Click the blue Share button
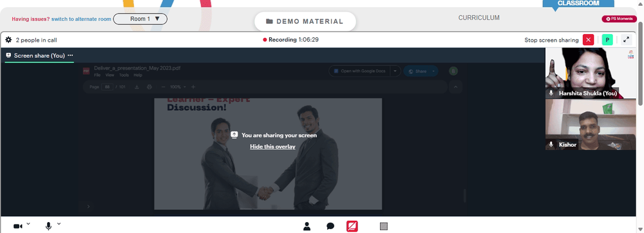The height and width of the screenshot is (233, 644). tap(421, 71)
